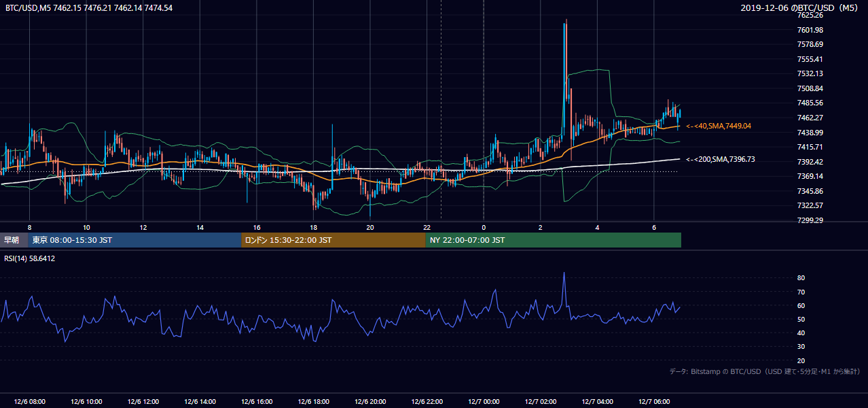Click the 12/6 22:00 bottom time label
The height and width of the screenshot is (408, 868).
pos(427,402)
